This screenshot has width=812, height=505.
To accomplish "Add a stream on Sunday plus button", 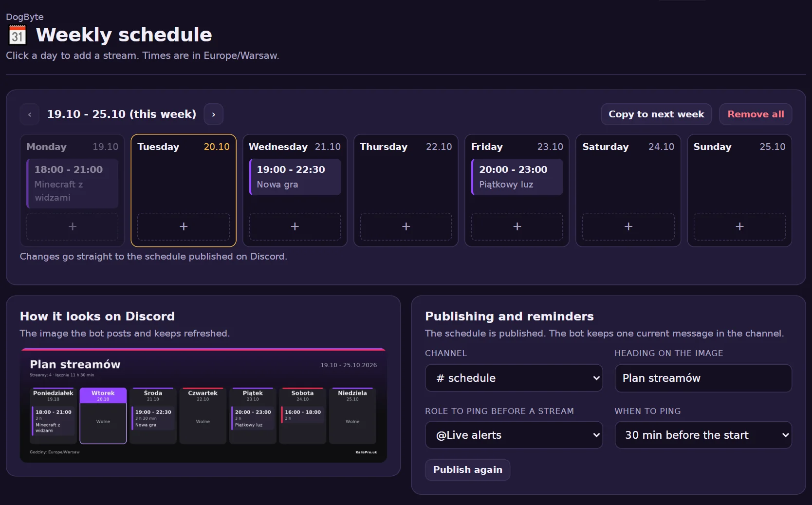I will pyautogui.click(x=739, y=226).
